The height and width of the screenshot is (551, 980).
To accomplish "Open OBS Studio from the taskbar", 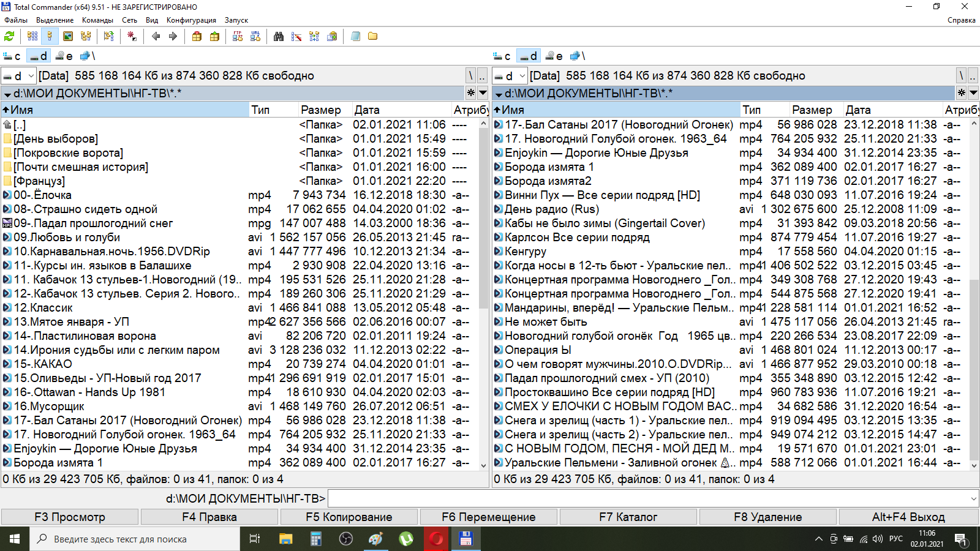I will pos(345,539).
